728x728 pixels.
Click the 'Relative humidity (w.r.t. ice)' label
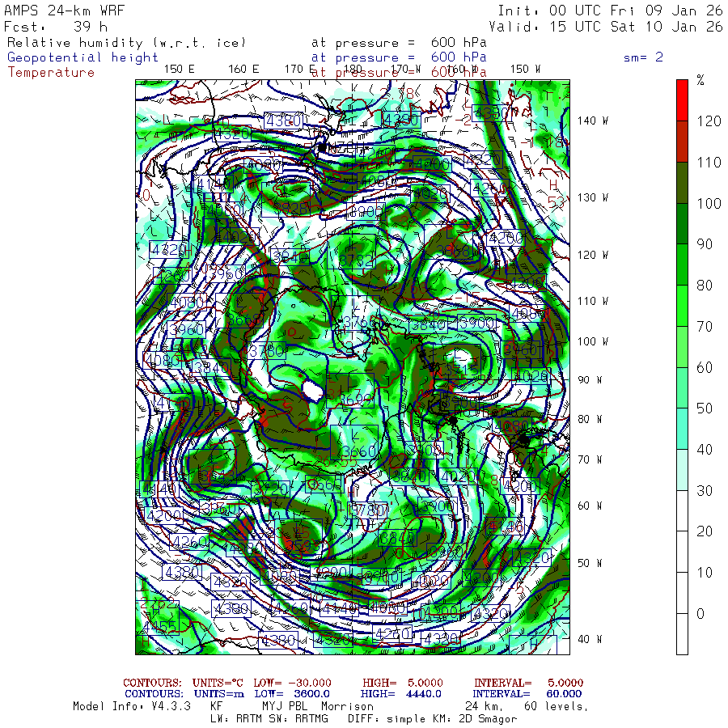pos(126,43)
